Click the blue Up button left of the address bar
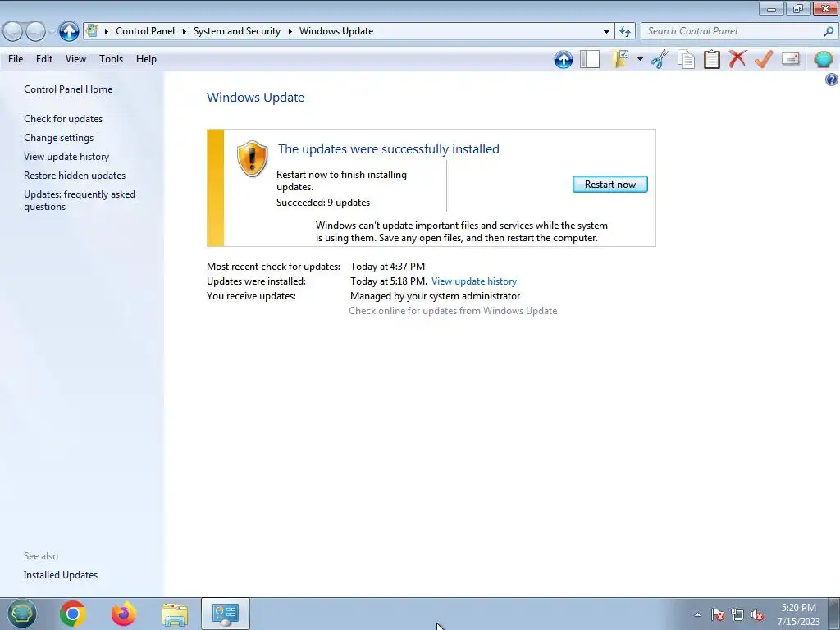 69,31
